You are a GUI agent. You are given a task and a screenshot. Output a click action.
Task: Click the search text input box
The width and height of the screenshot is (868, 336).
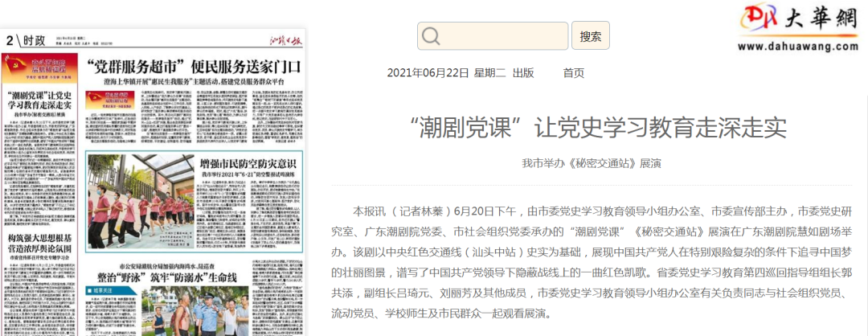(493, 36)
